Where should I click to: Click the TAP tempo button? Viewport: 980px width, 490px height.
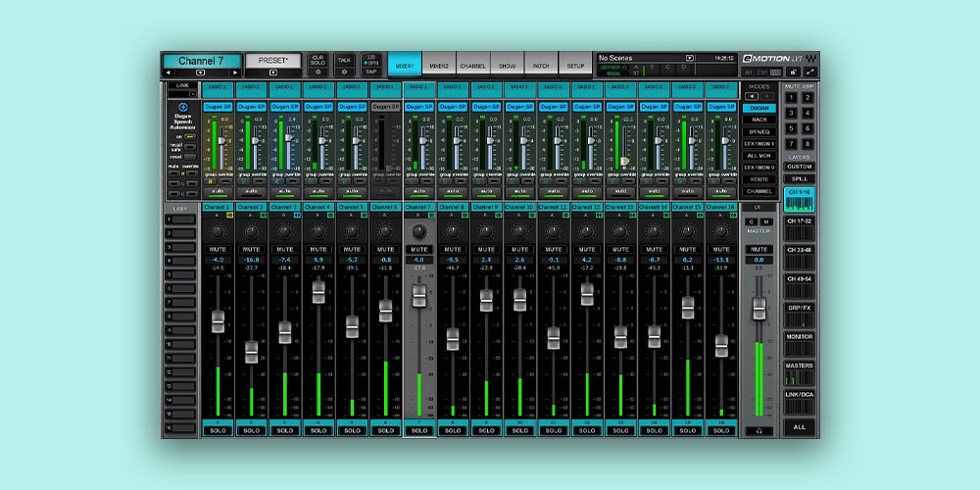coord(371,72)
